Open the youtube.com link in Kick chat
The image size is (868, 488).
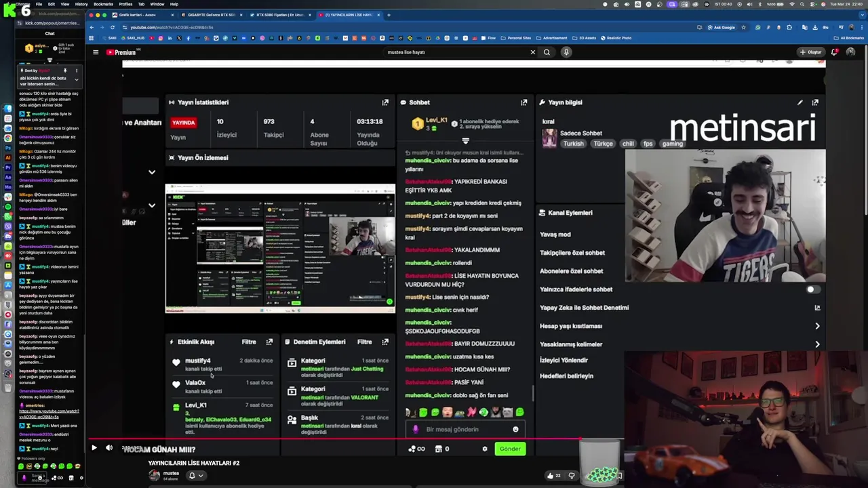[x=49, y=414]
